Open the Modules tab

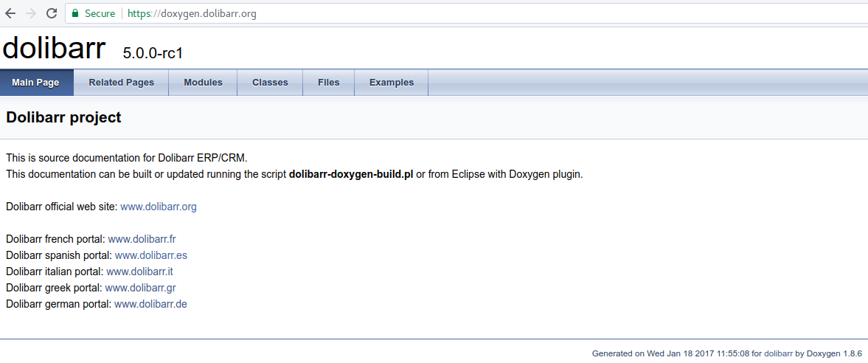(x=203, y=83)
